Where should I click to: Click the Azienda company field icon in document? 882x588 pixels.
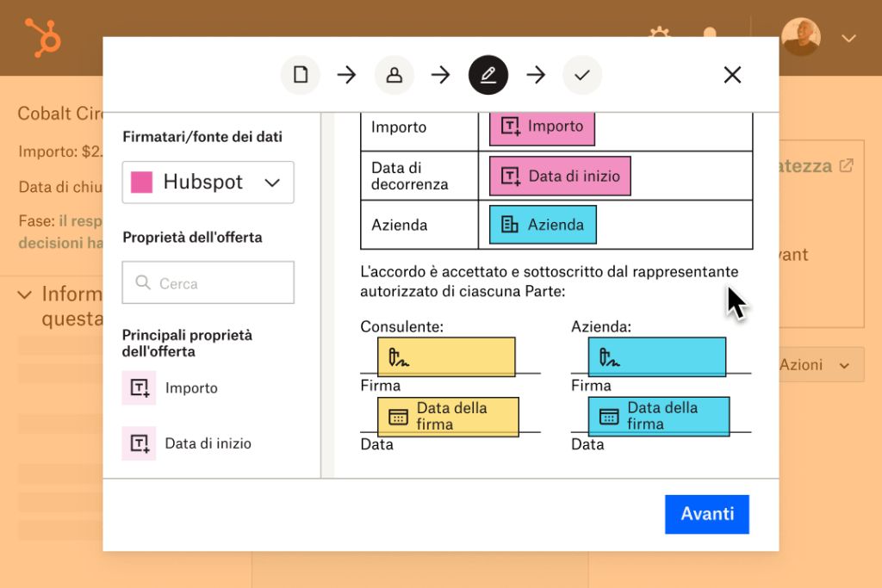[x=511, y=225]
